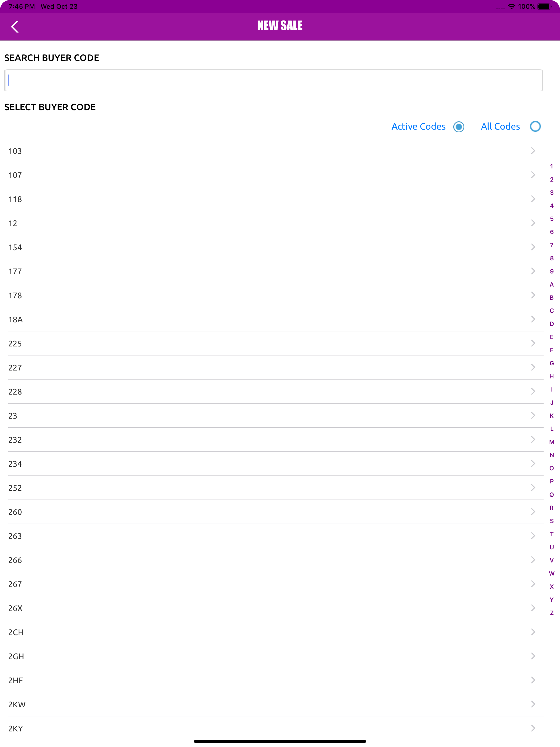Jump to index 7 in side index

[x=552, y=245]
